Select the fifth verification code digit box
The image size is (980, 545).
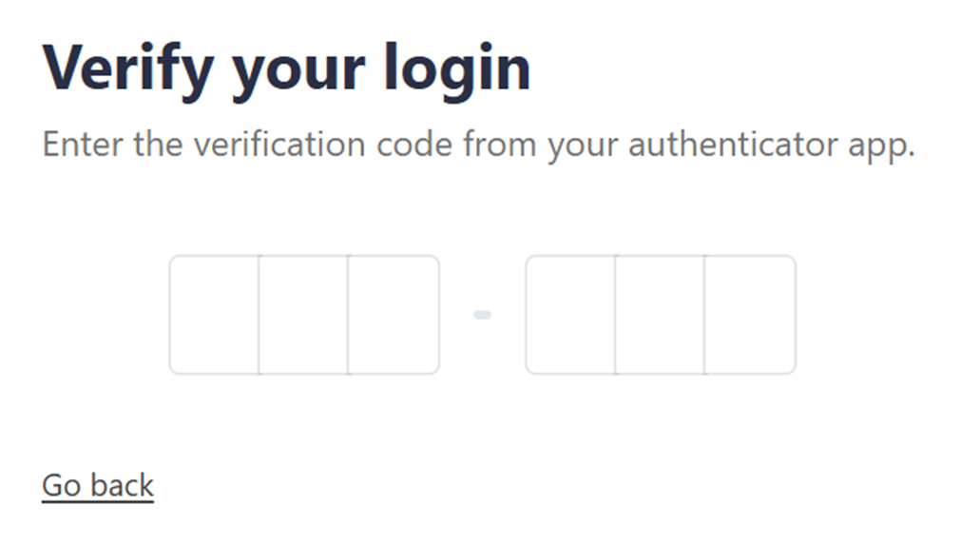[x=660, y=315]
